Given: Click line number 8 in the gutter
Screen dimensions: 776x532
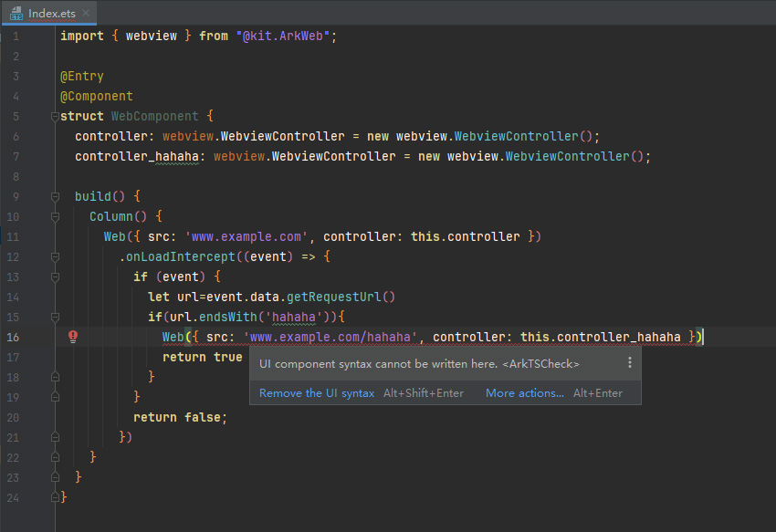Looking at the screenshot, I should (16, 177).
